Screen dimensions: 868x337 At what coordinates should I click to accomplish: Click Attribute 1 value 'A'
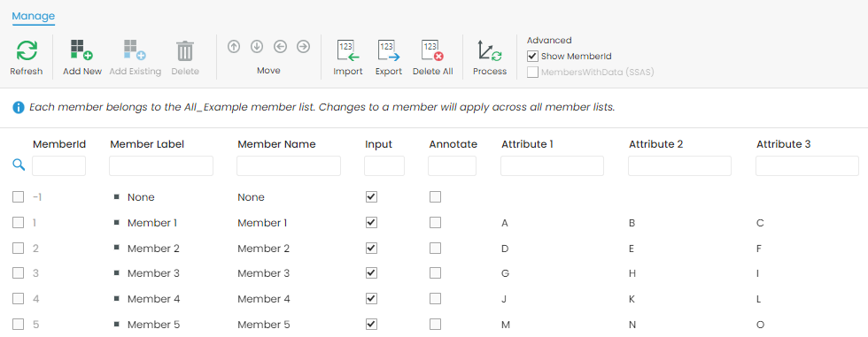click(x=505, y=223)
